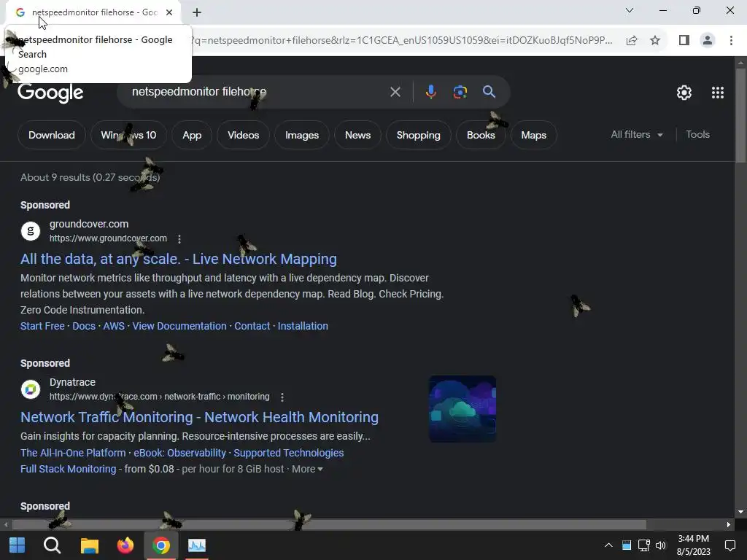Viewport: 747px width, 560px height.
Task: Toggle Chrome side panel
Action: point(684,41)
